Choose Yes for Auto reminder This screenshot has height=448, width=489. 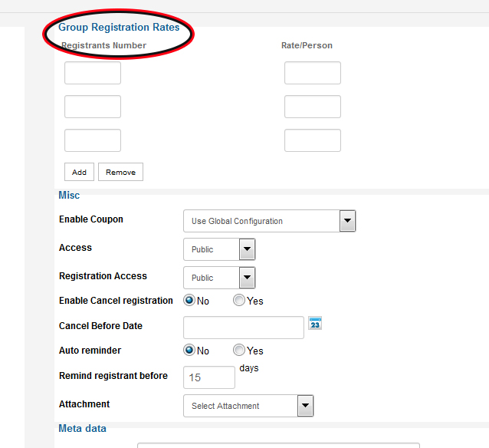click(x=239, y=351)
